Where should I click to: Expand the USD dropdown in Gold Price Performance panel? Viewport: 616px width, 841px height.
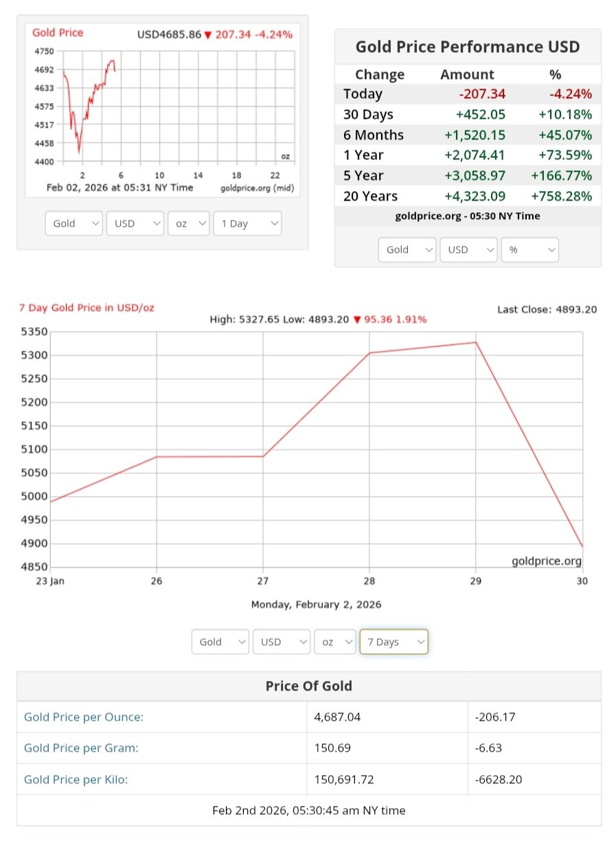click(468, 249)
